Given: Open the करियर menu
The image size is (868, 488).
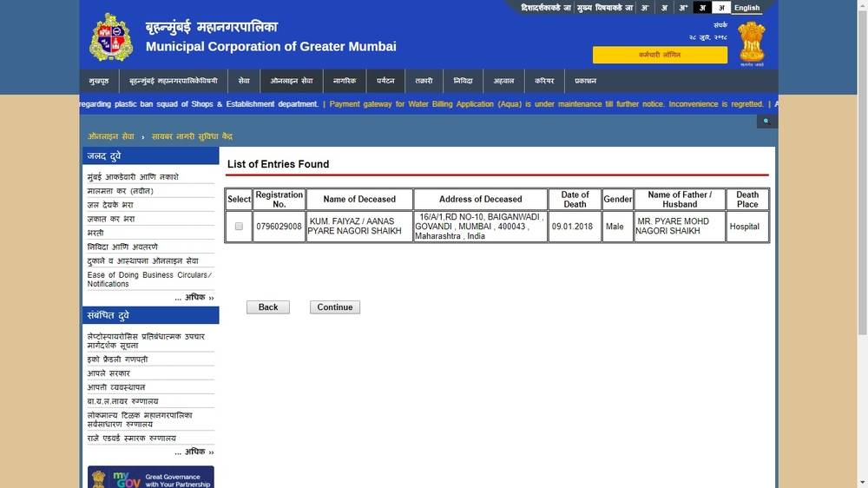Looking at the screenshot, I should 544,81.
